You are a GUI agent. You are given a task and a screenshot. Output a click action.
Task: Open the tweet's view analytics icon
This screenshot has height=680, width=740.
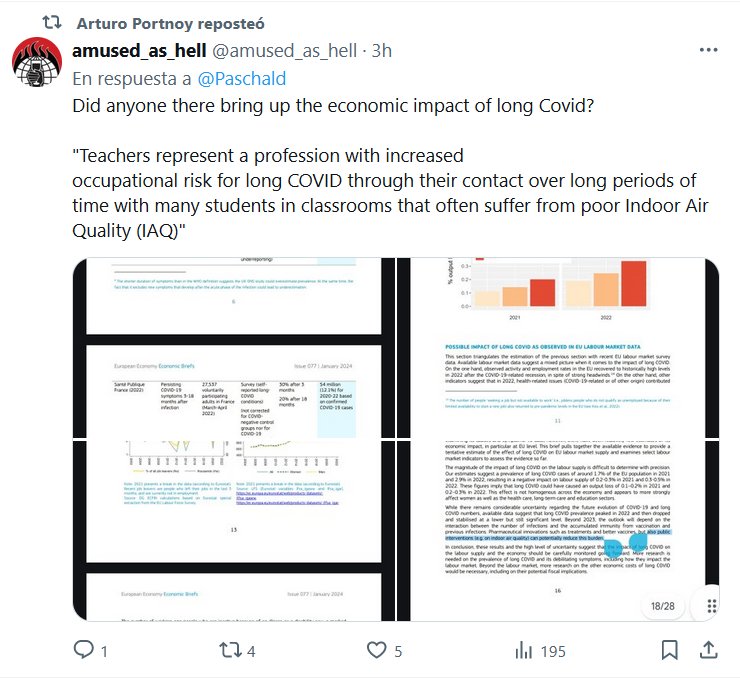point(523,650)
